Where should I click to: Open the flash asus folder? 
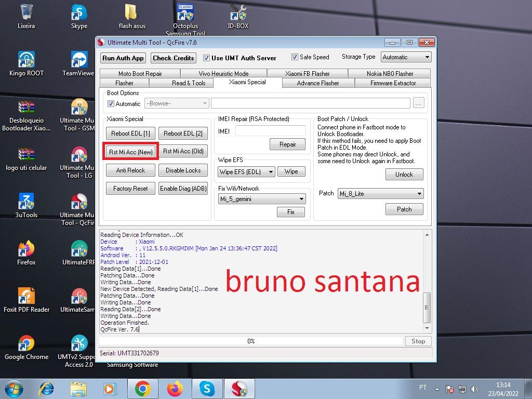click(x=132, y=16)
